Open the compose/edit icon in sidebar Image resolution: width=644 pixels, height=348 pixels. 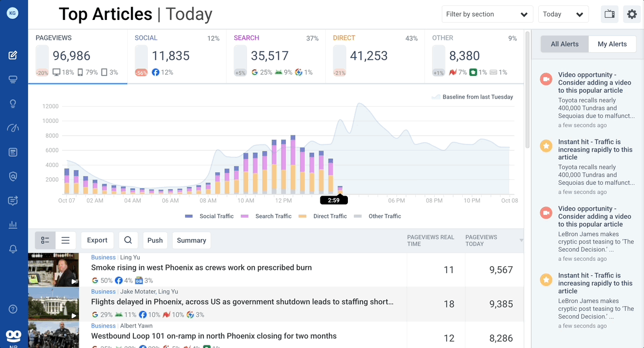pos(13,55)
